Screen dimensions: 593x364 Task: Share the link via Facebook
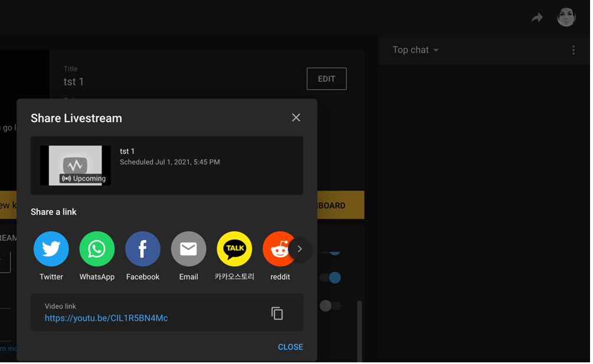(x=143, y=249)
